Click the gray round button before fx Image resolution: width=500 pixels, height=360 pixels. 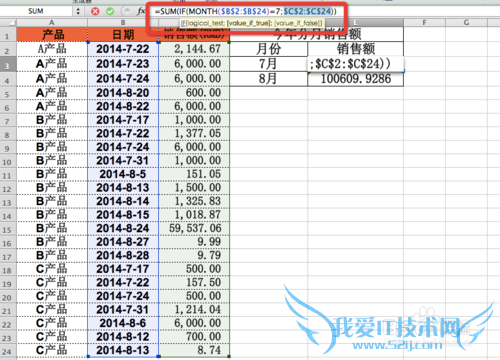click(126, 11)
